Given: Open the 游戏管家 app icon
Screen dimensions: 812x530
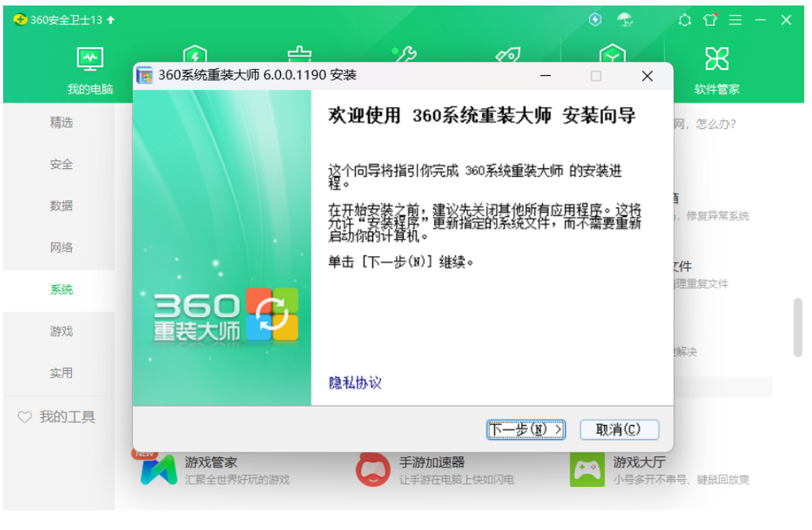Looking at the screenshot, I should (x=159, y=470).
